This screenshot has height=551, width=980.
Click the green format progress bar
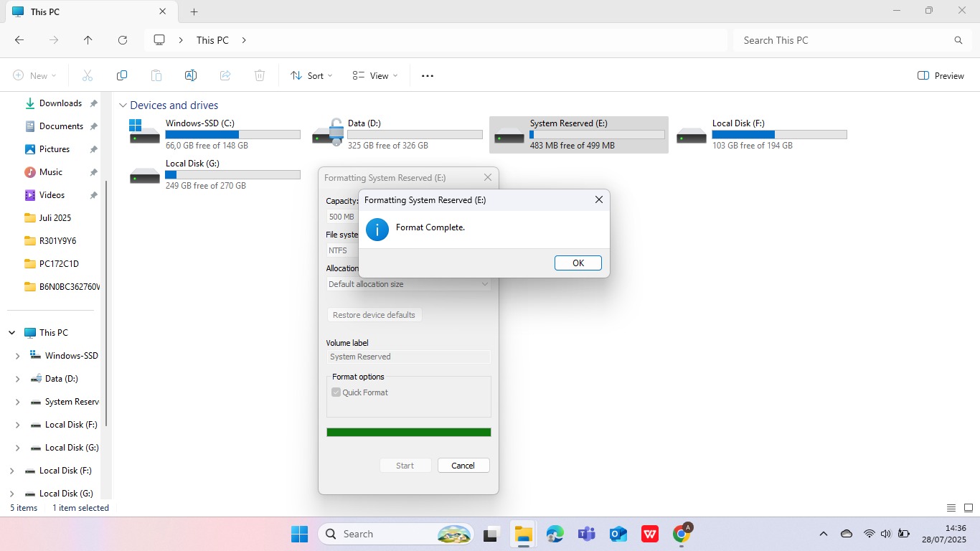408,433
